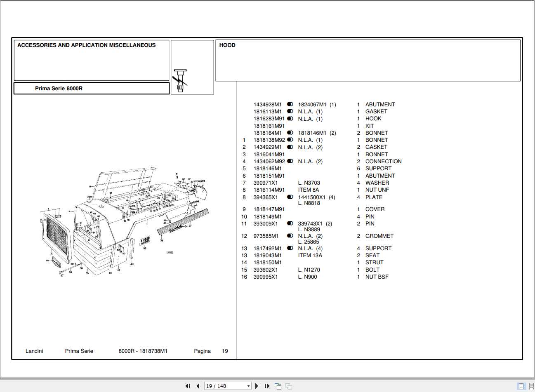Click the supersession marker beside 1434929M1
This screenshot has width=535, height=392.
click(290, 147)
